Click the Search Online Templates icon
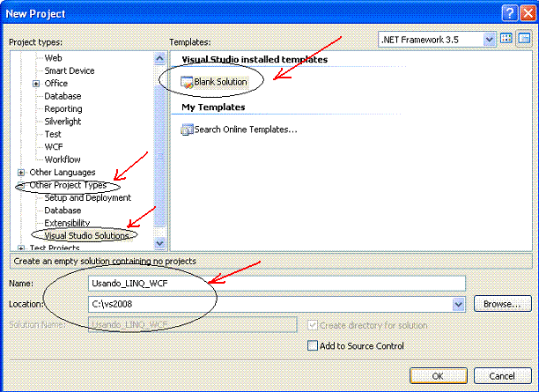This screenshot has height=392, width=539. (x=187, y=129)
